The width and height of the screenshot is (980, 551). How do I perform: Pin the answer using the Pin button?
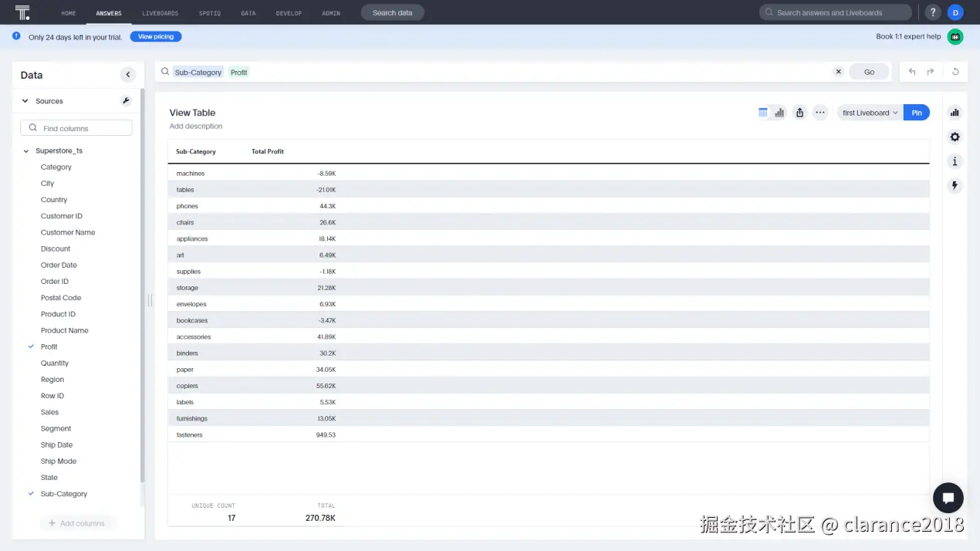916,112
